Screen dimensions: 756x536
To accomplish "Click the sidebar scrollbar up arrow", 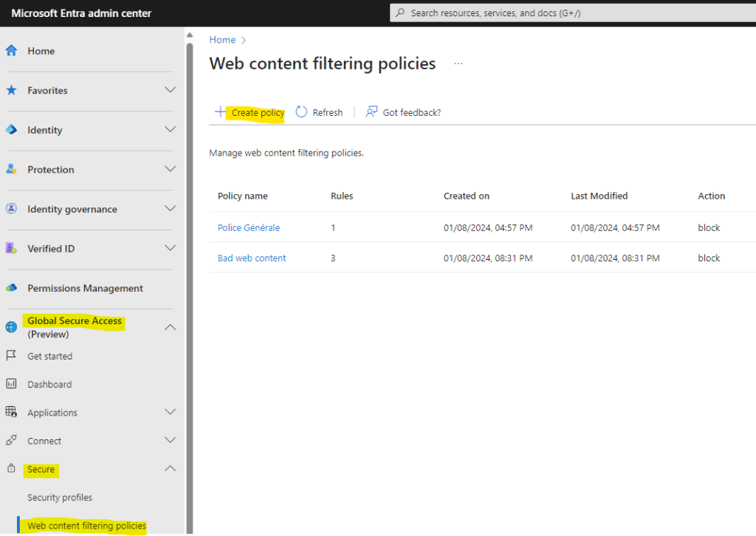I will [190, 35].
